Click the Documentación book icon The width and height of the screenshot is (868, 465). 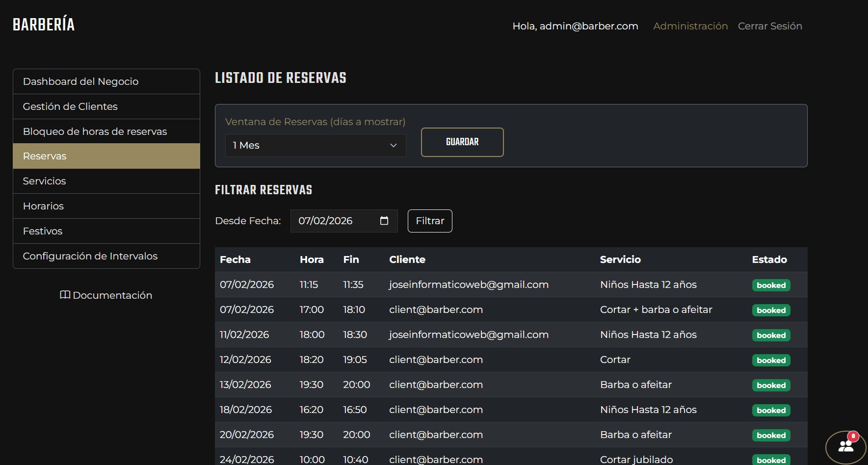(65, 295)
